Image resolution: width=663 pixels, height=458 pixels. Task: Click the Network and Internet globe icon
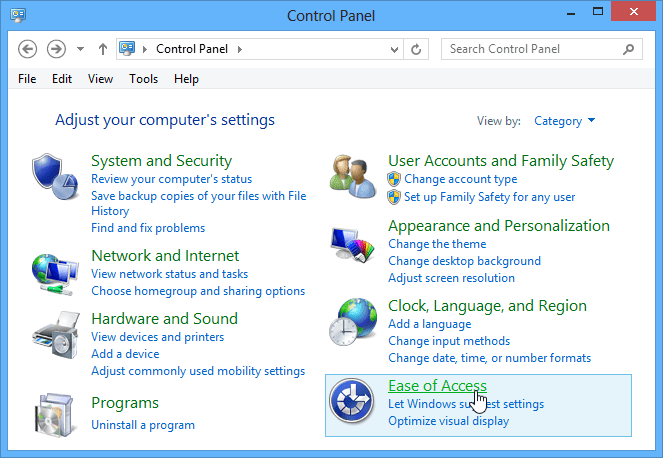click(x=55, y=274)
